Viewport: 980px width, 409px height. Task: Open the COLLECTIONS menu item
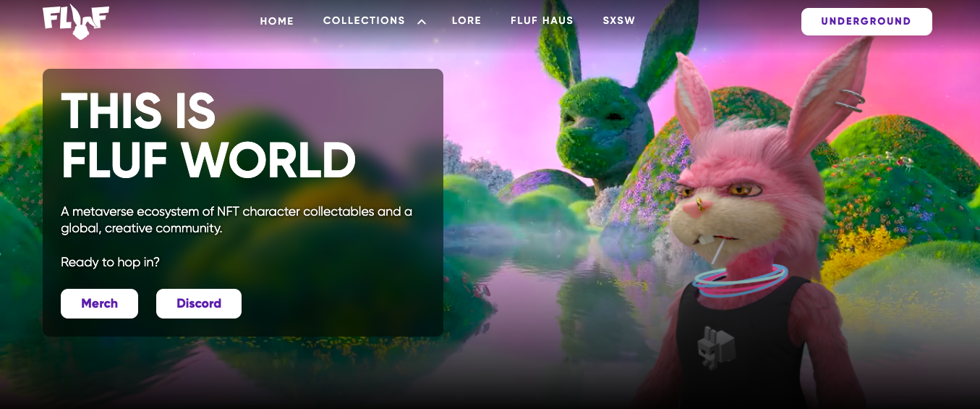coord(364,20)
